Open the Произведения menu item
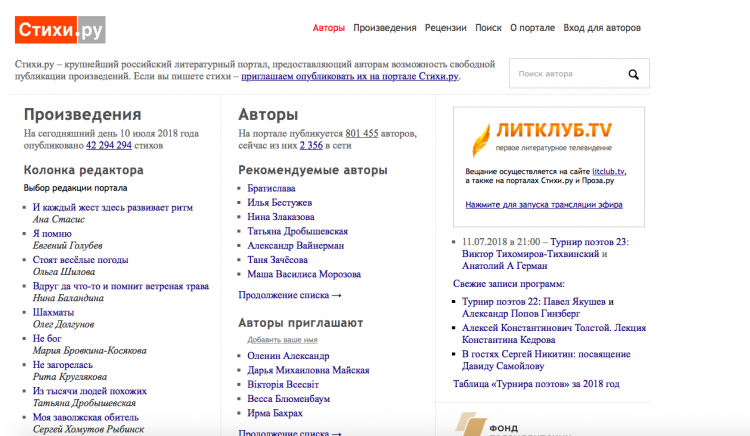Screen dimensions: 750x436 click(x=385, y=28)
